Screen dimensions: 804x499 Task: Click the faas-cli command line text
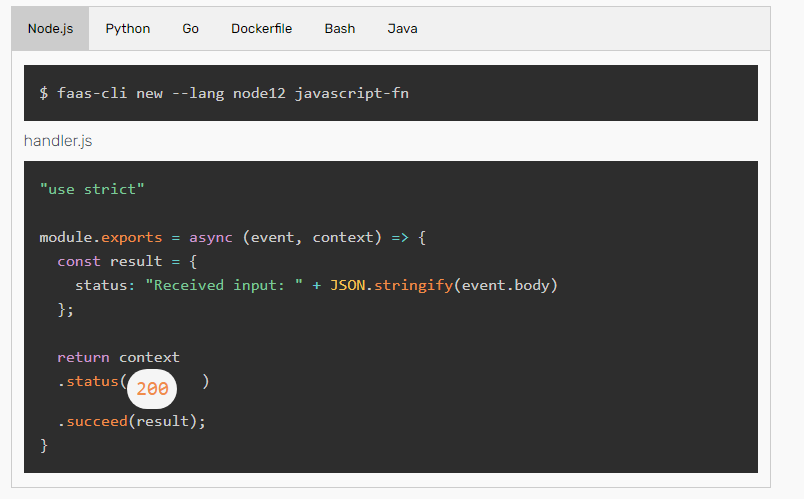click(224, 93)
